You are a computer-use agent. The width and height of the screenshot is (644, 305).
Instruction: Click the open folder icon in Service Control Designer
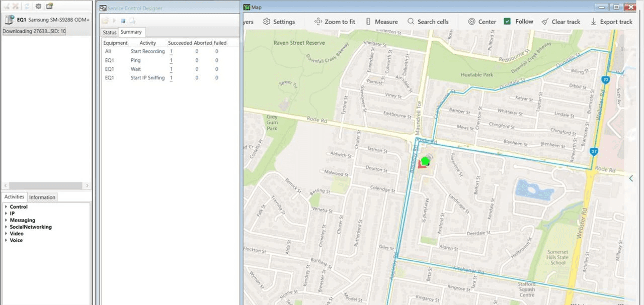105,21
